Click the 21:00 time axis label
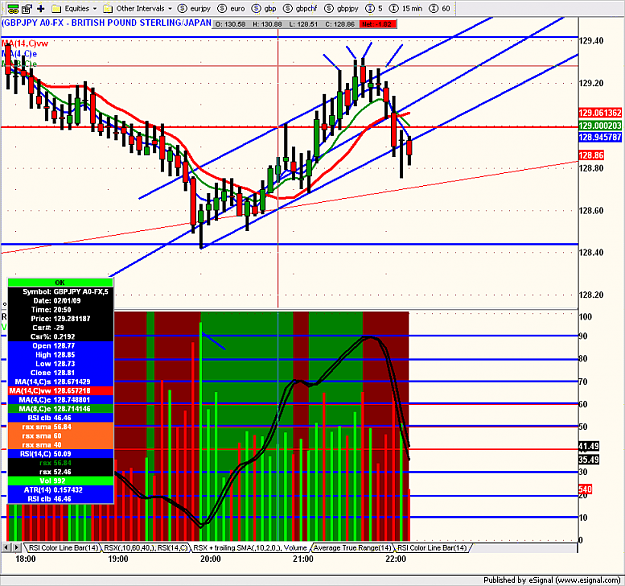 pyautogui.click(x=303, y=559)
